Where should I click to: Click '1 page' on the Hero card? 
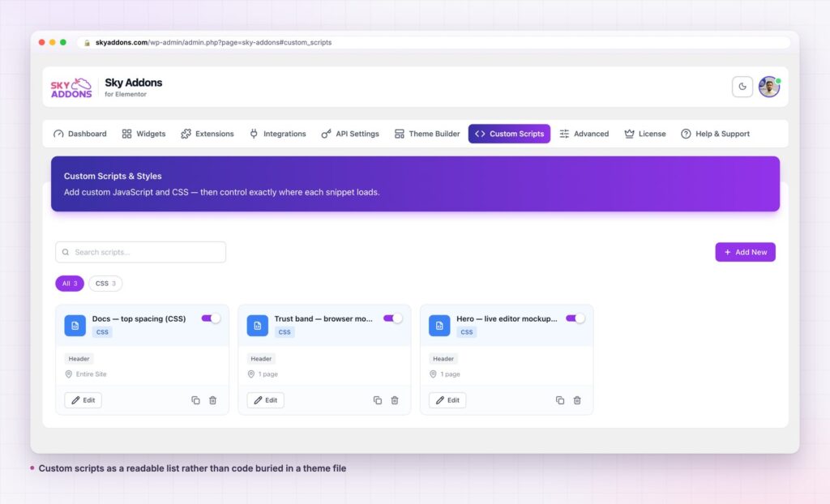pyautogui.click(x=450, y=374)
